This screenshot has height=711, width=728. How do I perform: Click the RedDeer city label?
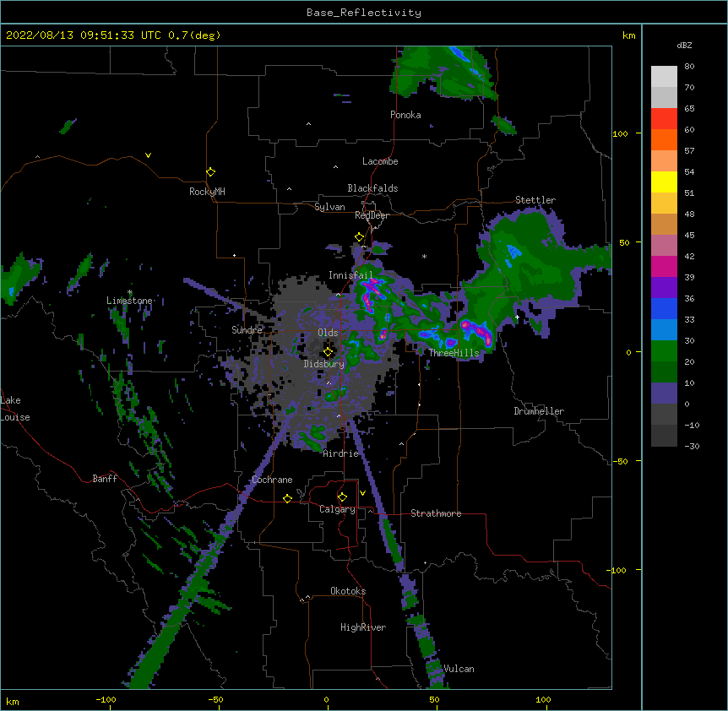(372, 215)
